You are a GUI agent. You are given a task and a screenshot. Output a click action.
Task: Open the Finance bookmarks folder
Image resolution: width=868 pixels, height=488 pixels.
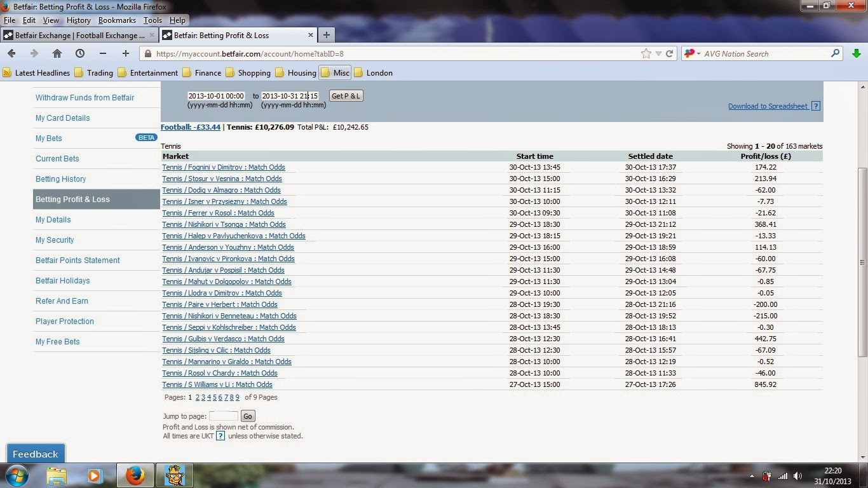point(201,72)
